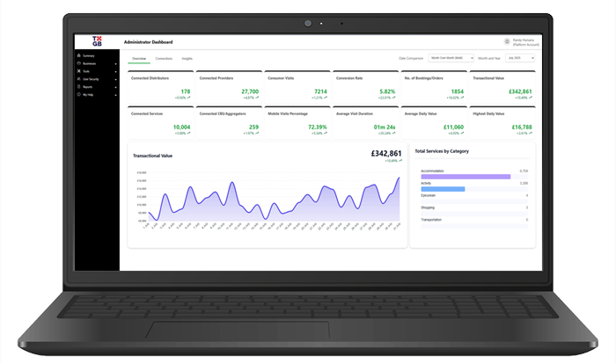Click the 178 Connected Distributors value
This screenshot has height=364, width=616.
pyautogui.click(x=186, y=91)
